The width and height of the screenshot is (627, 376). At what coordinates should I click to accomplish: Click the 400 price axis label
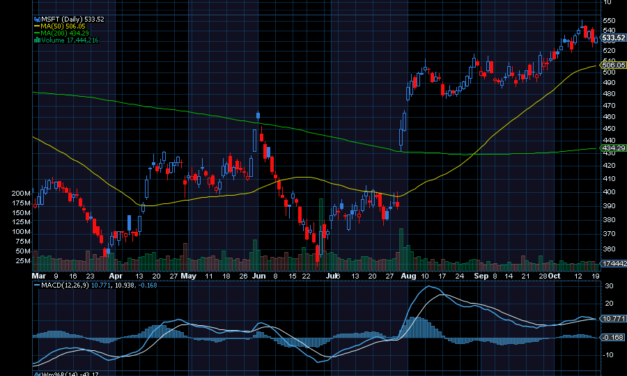pos(610,192)
